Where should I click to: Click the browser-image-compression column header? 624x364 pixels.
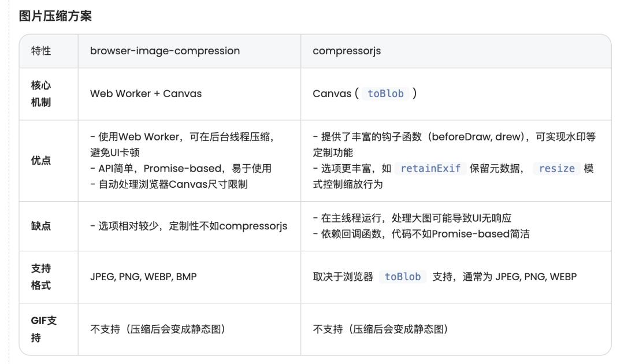pos(165,51)
